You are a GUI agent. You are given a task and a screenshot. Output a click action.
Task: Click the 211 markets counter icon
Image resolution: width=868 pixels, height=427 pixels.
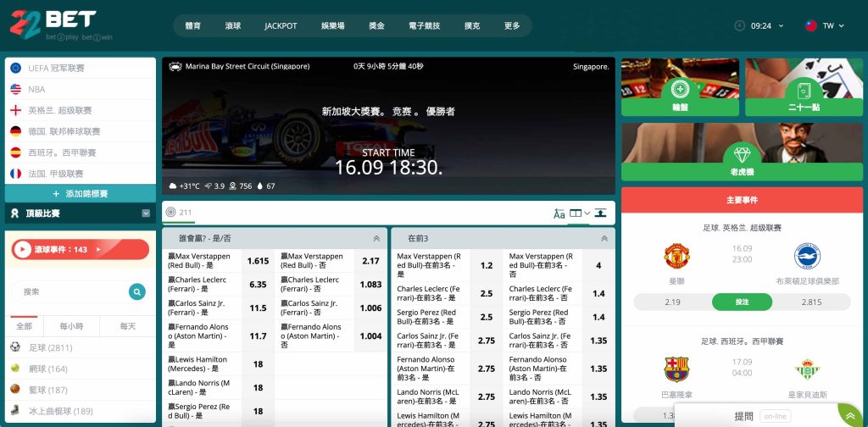[x=170, y=212]
